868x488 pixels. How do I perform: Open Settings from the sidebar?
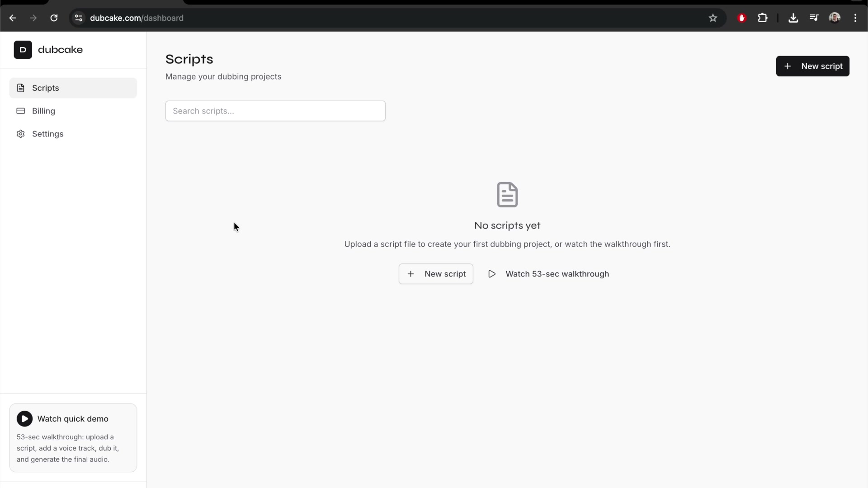[47, 134]
